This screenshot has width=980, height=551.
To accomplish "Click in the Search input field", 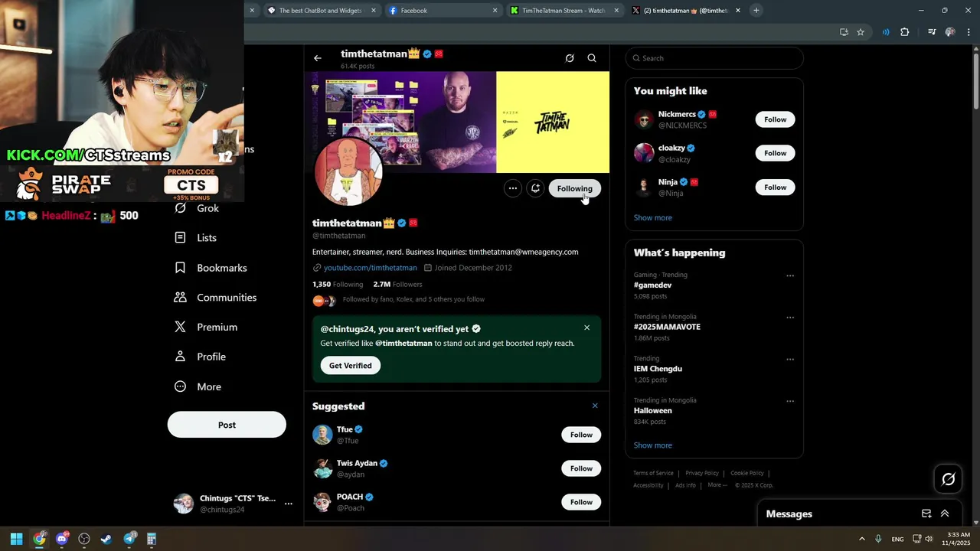I will [714, 58].
